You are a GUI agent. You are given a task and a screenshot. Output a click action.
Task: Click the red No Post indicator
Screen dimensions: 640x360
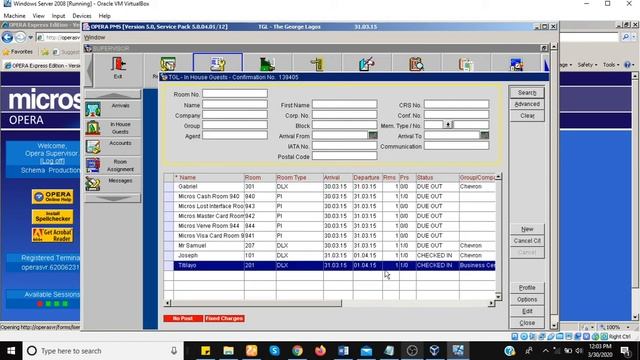coord(183,318)
